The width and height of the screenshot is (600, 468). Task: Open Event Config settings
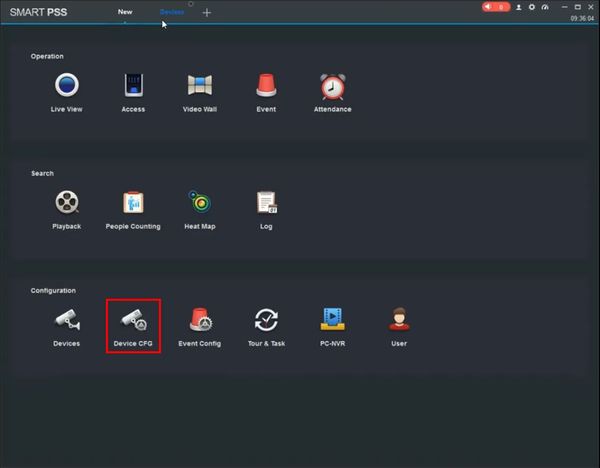click(199, 321)
